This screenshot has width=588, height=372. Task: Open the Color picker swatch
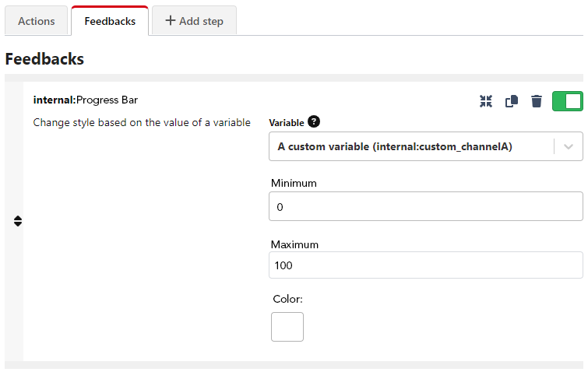coord(287,327)
